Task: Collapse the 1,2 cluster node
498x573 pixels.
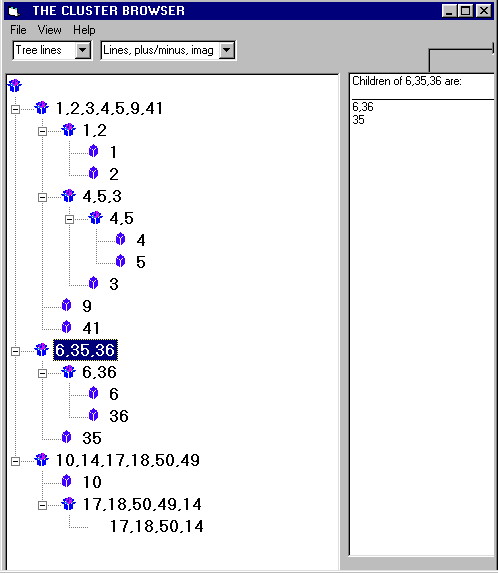Action: tap(42, 131)
